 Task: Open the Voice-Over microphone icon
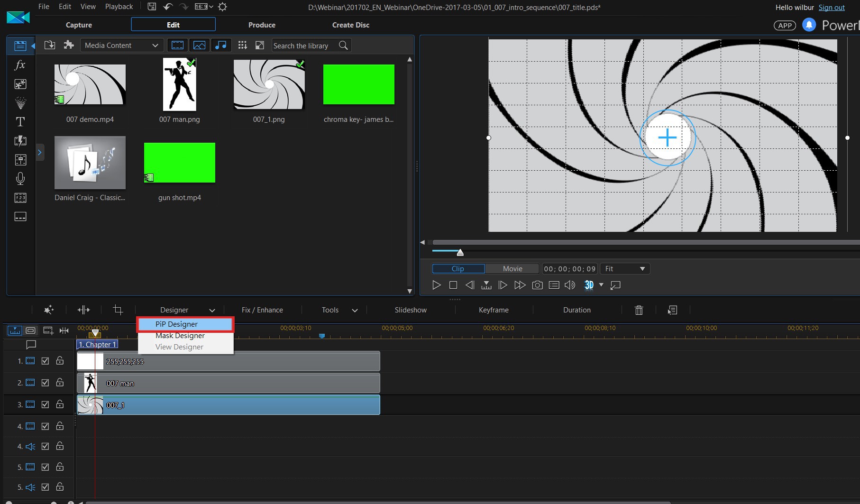tap(20, 179)
